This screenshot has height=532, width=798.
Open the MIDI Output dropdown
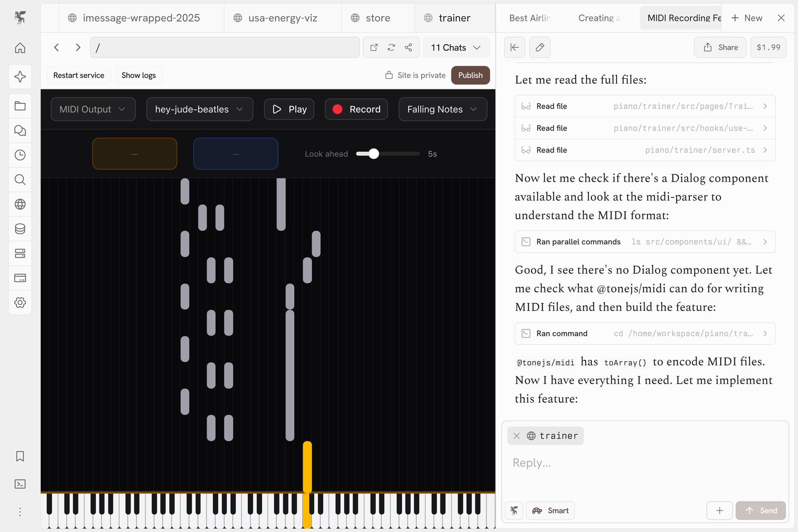(x=93, y=109)
